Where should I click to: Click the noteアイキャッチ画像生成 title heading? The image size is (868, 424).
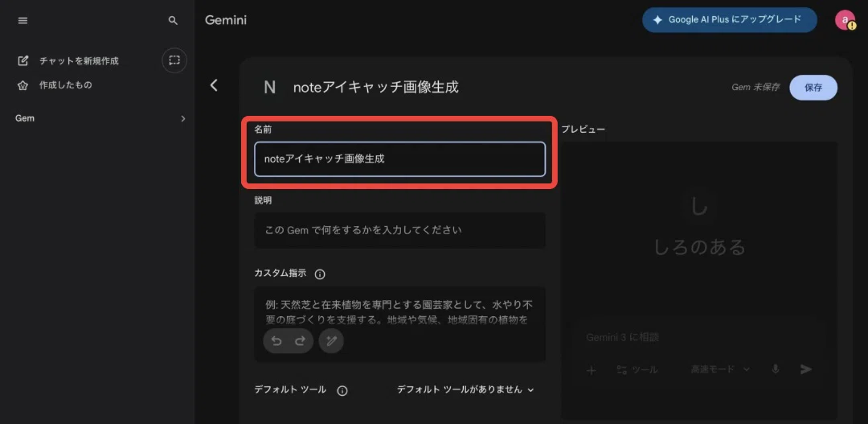click(376, 87)
